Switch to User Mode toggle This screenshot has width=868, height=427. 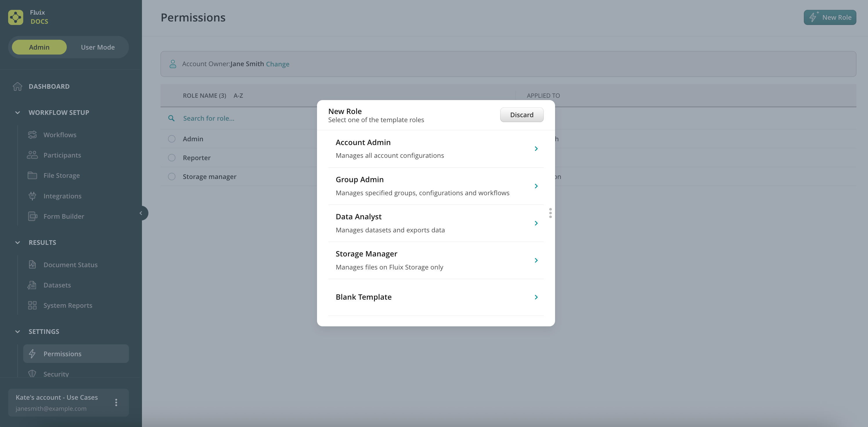[98, 47]
